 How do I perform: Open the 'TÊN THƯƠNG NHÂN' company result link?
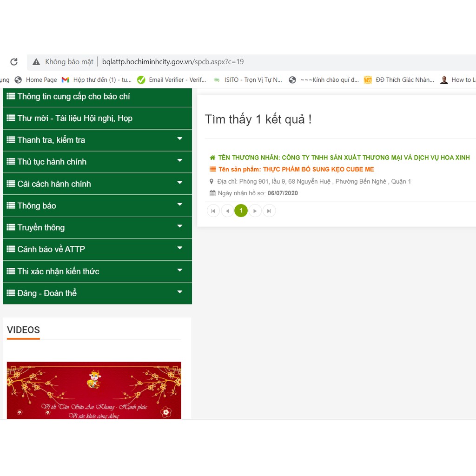(x=344, y=158)
